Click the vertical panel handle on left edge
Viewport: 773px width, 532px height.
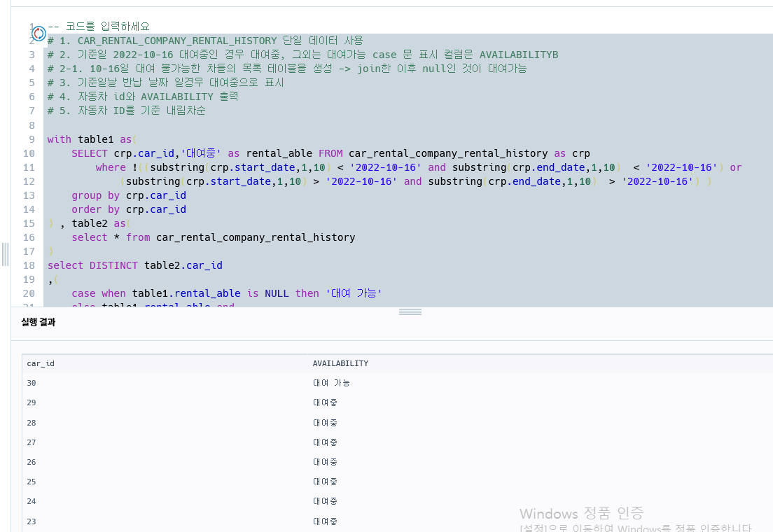[6, 254]
